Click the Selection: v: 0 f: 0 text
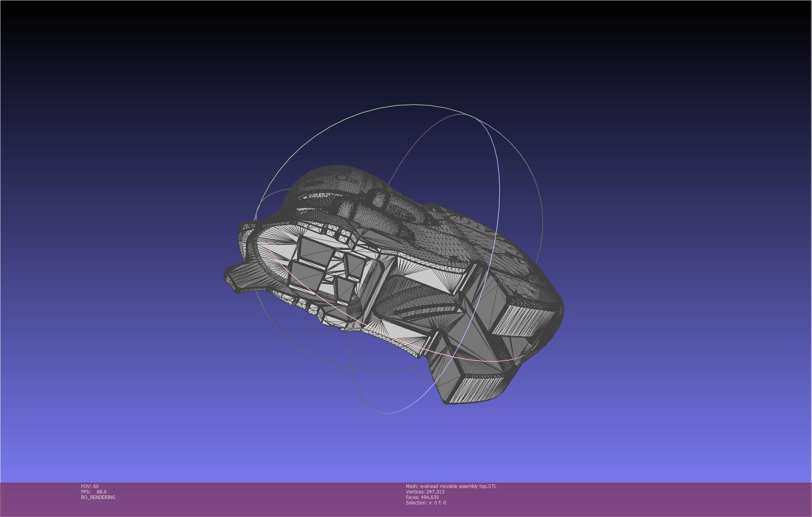The width and height of the screenshot is (812, 517). coord(426,503)
